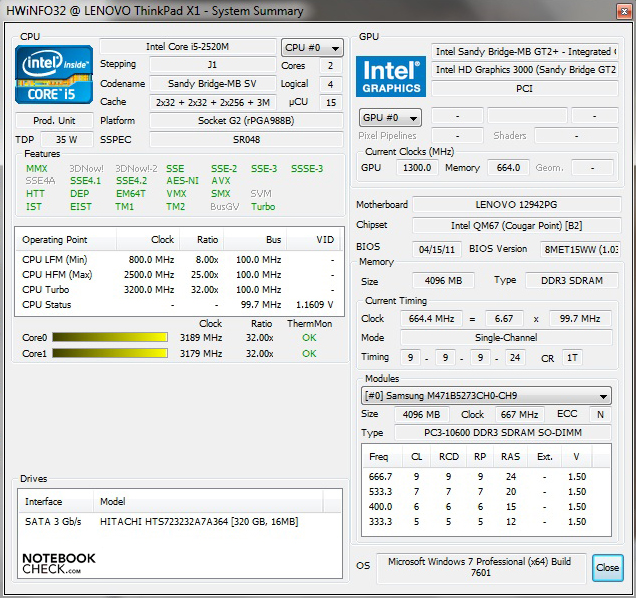Screen dimensions: 636x598
Task: Click the AES-NI feature label
Action: 183,181
